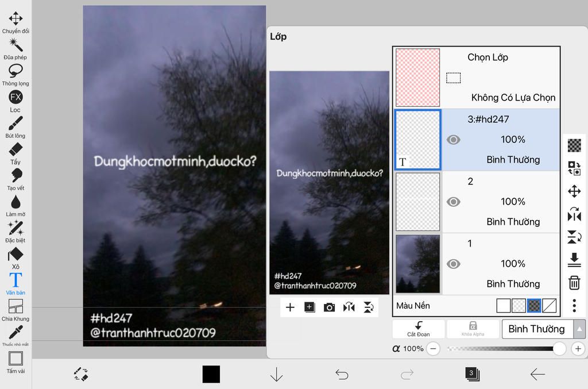Click the #hd247 text on canvas
Image resolution: width=588 pixels, height=389 pixels.
[x=111, y=318]
